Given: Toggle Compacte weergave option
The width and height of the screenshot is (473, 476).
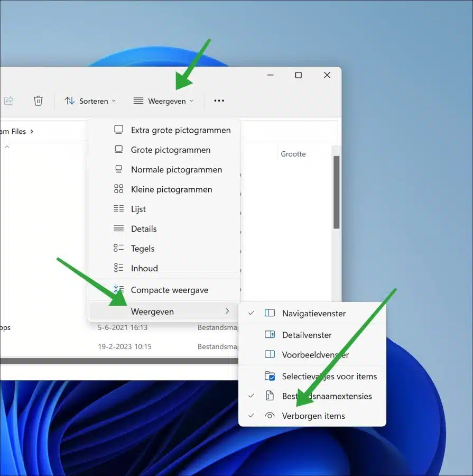Looking at the screenshot, I should click(164, 290).
